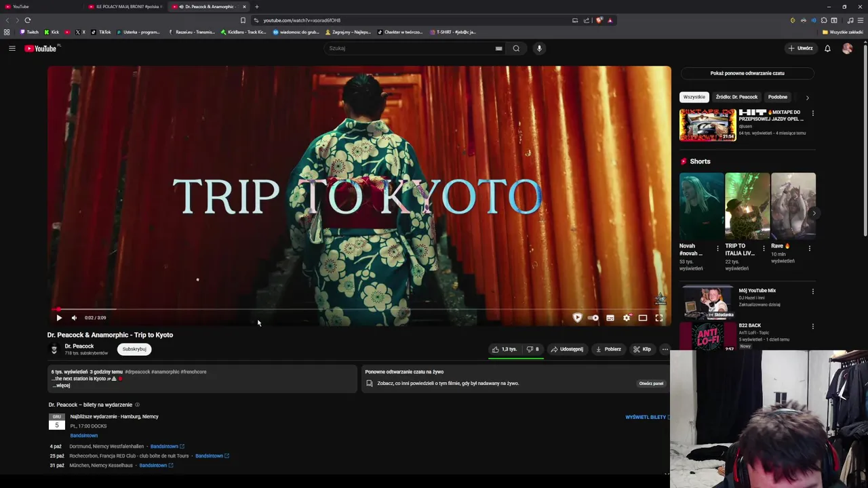Open the account avatar menu
This screenshot has height=488, width=868.
847,48
